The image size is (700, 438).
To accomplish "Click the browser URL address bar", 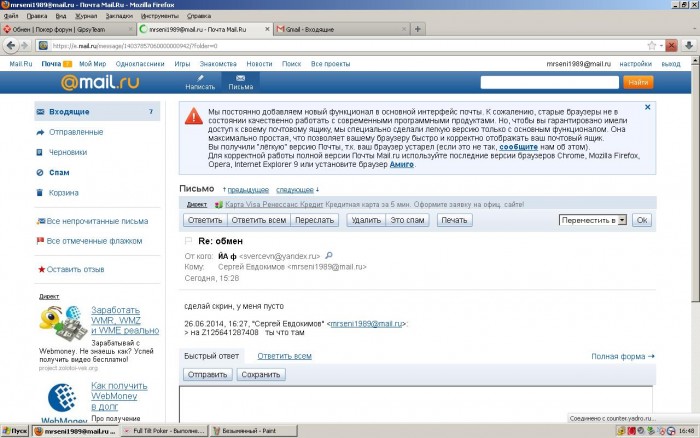I will [x=348, y=46].
